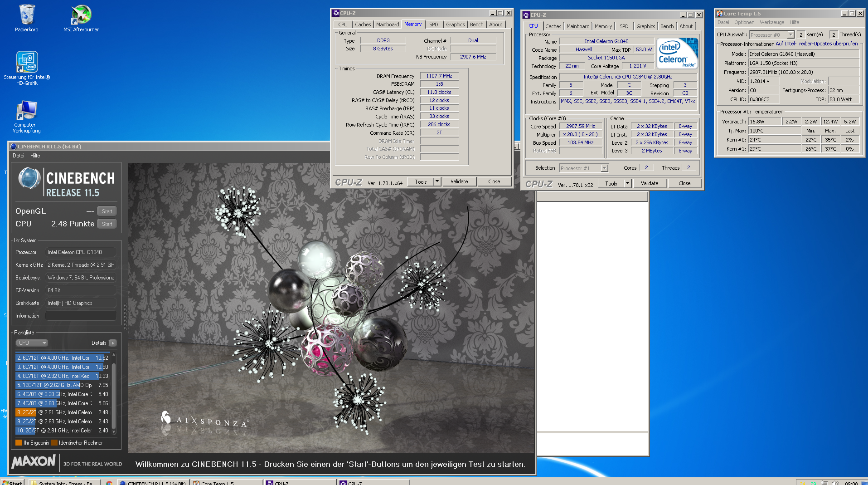Open the Prozessor #0 dropdown in Core Temp
The width and height of the screenshot is (868, 485).
click(772, 34)
